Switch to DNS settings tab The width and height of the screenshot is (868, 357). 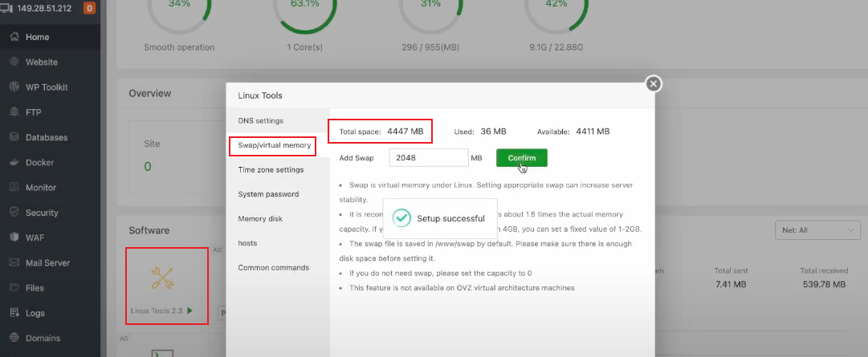tap(261, 121)
